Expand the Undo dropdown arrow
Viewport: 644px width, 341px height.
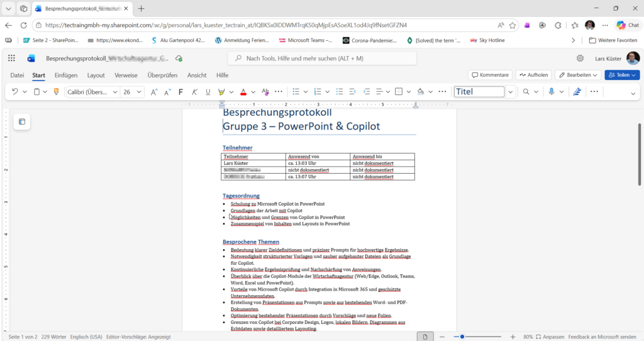(x=25, y=92)
